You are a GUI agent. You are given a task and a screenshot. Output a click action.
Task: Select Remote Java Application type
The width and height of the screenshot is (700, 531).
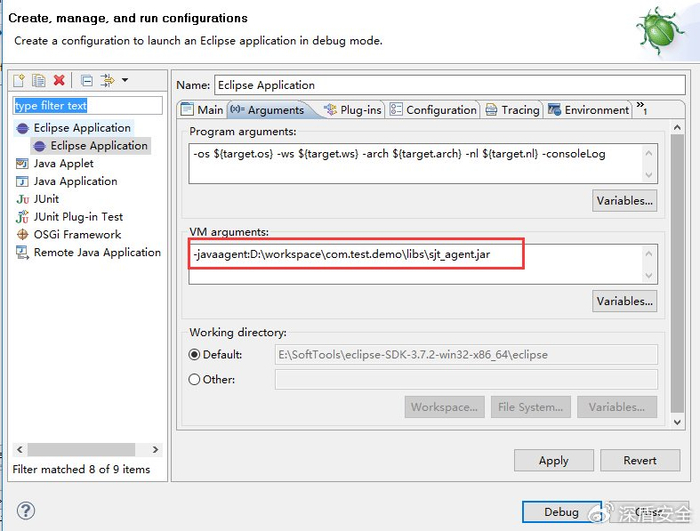click(97, 252)
